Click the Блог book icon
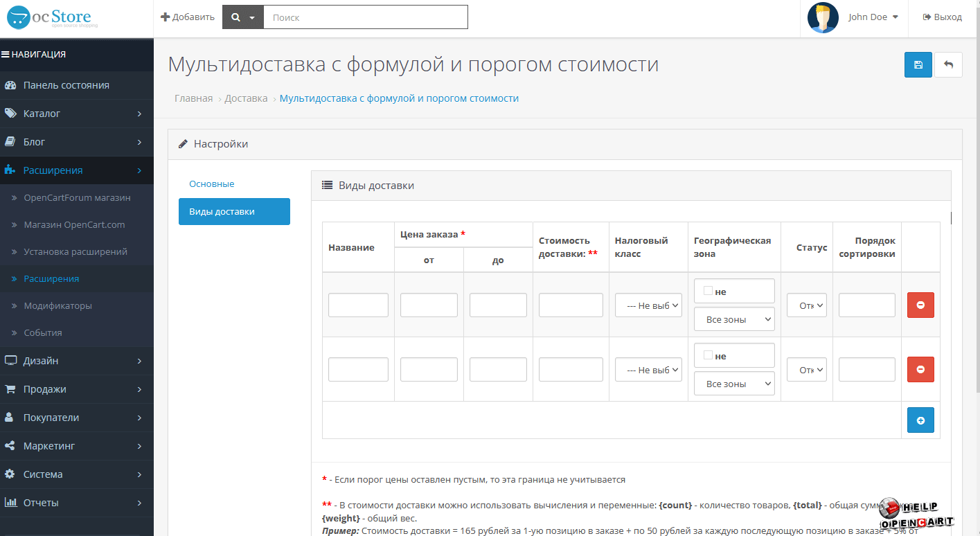This screenshot has height=536, width=980. click(10, 142)
